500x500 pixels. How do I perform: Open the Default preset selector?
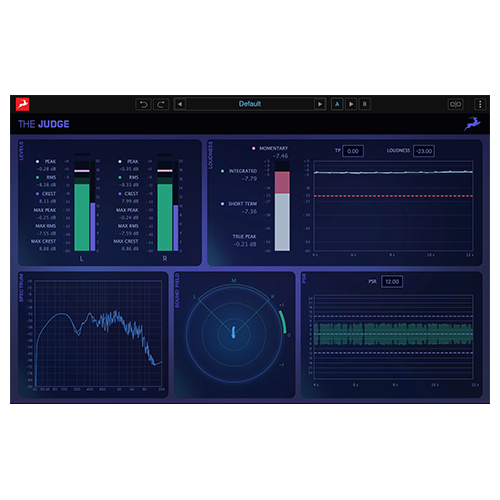(x=250, y=104)
